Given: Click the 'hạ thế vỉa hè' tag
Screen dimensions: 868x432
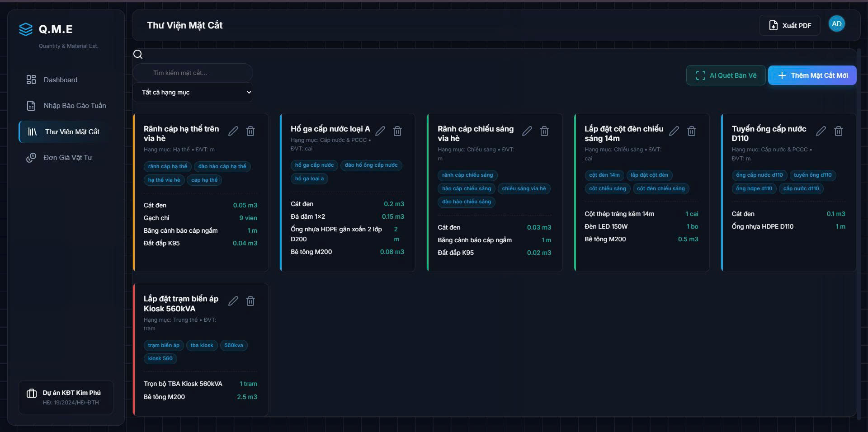Looking at the screenshot, I should (x=164, y=180).
